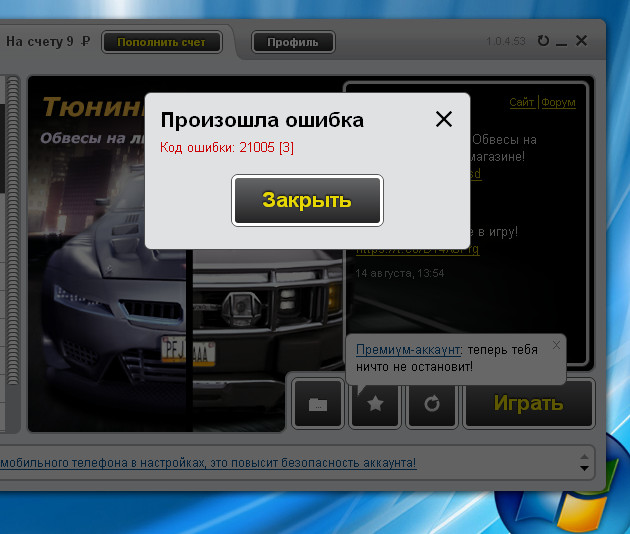Open the Сайт link

point(521,102)
